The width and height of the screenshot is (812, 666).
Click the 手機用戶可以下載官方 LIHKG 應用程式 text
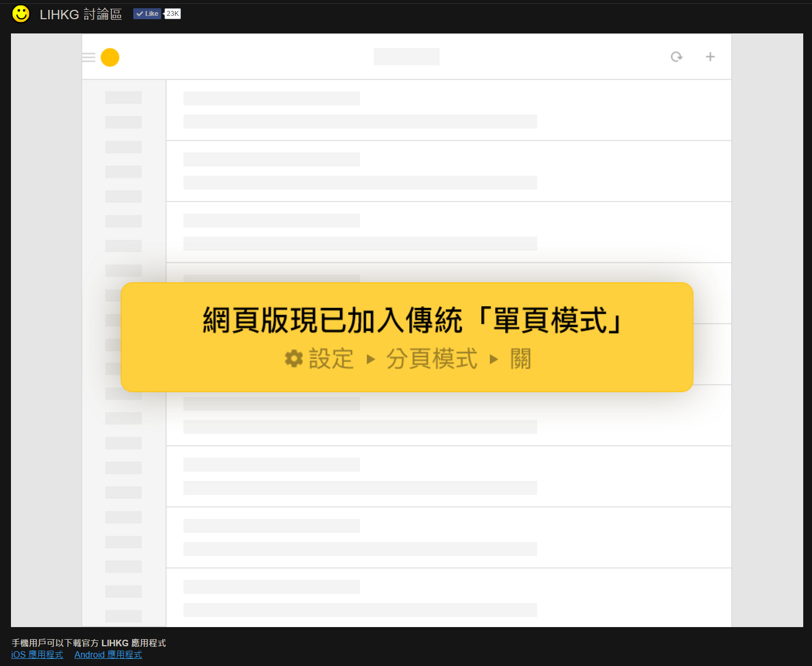click(x=89, y=643)
